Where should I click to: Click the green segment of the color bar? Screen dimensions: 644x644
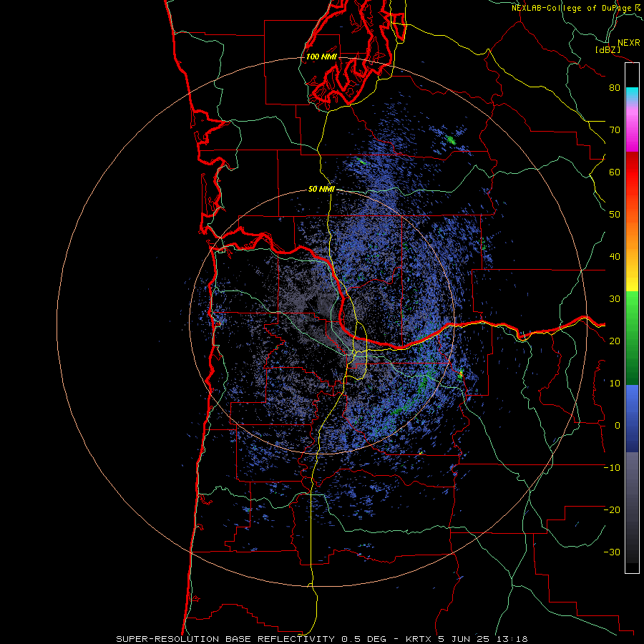(x=632, y=338)
